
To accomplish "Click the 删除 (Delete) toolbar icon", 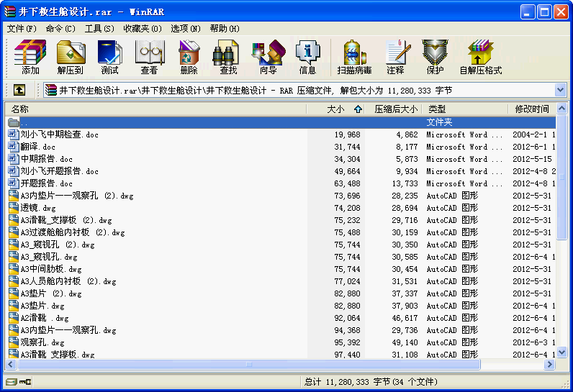I will [x=189, y=58].
